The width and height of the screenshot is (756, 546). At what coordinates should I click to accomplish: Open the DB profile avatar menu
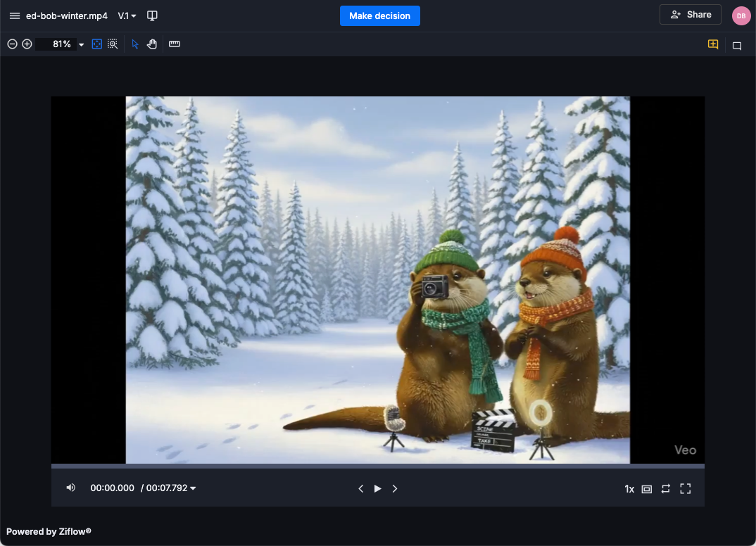(741, 14)
